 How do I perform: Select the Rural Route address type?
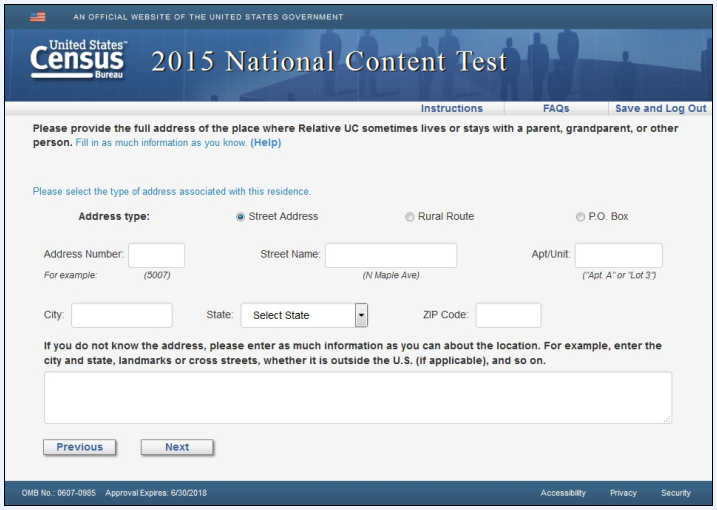click(x=409, y=217)
